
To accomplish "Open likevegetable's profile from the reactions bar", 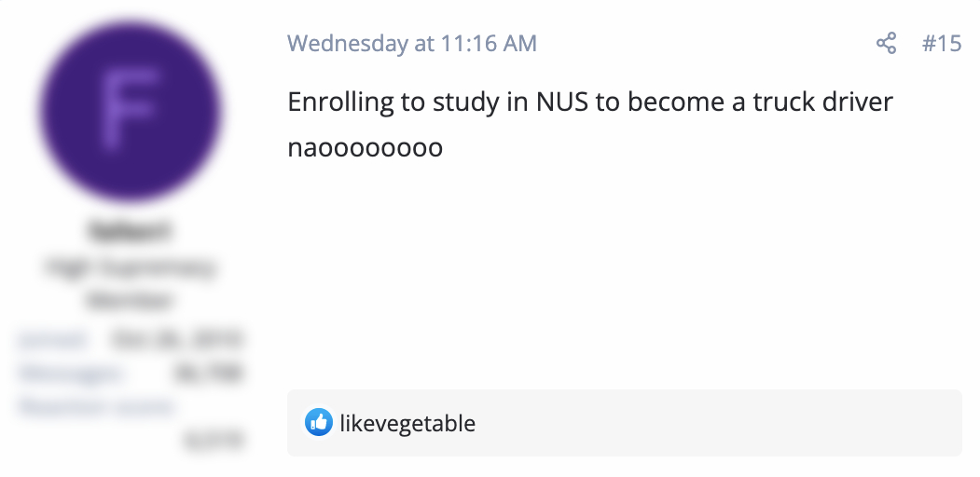I will (x=407, y=424).
